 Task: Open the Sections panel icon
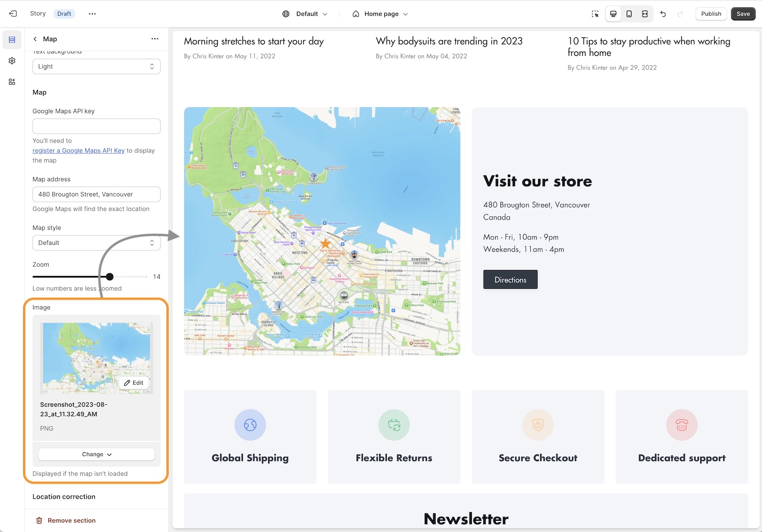coord(12,40)
